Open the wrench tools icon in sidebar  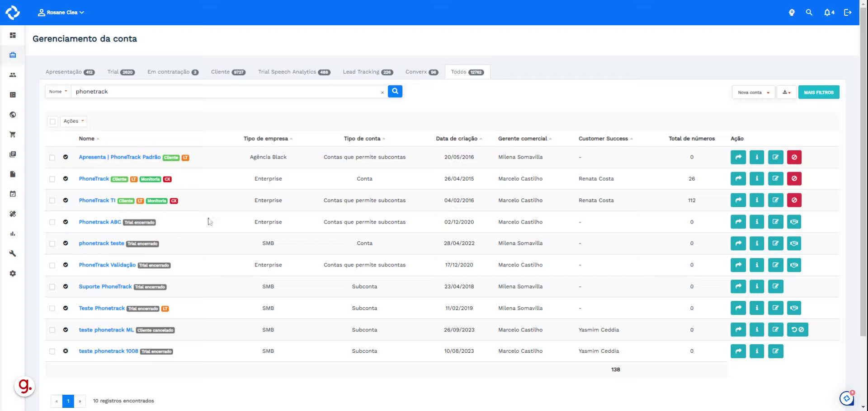13,253
